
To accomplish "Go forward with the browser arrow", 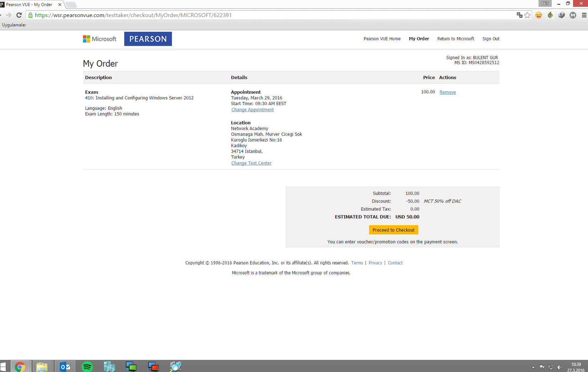I will point(9,15).
